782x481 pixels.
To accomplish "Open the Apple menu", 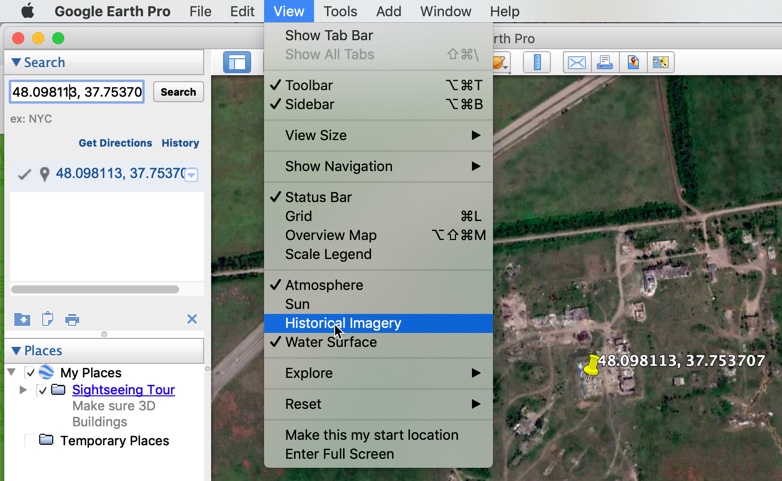I will [27, 11].
